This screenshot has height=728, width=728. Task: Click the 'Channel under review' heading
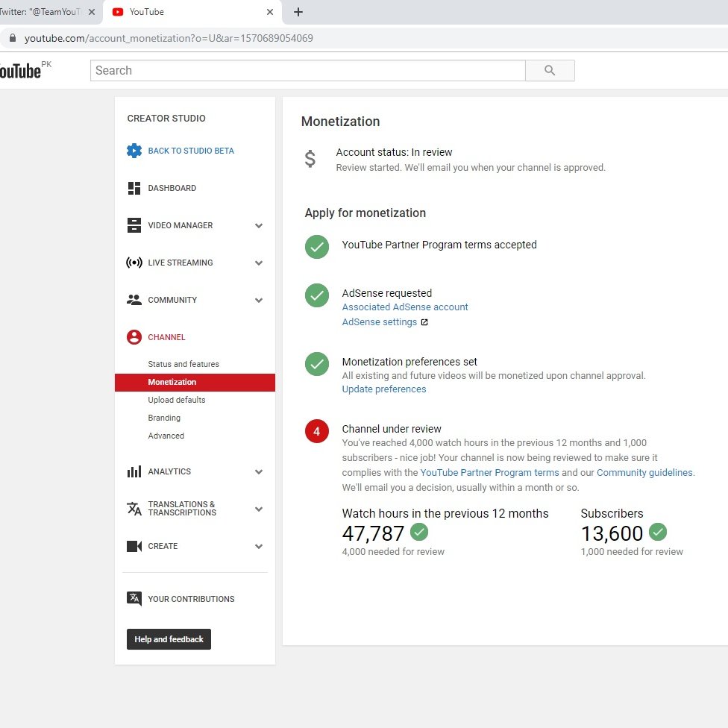[x=392, y=429]
